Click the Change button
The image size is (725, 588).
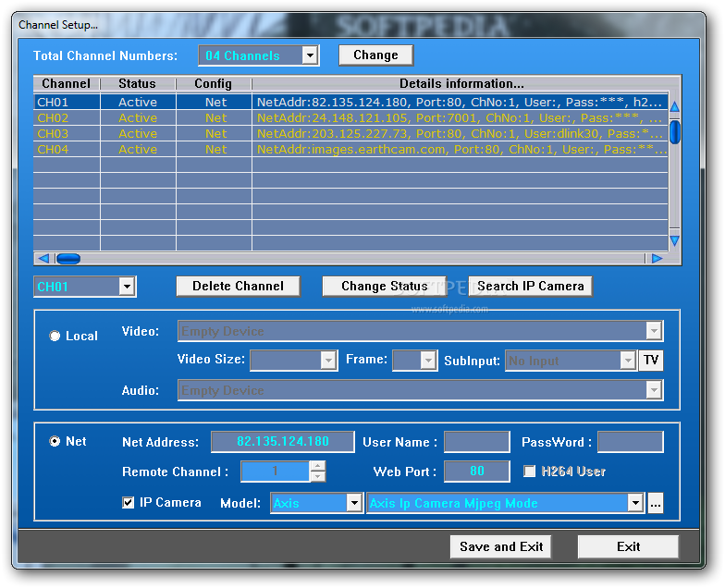coord(375,55)
